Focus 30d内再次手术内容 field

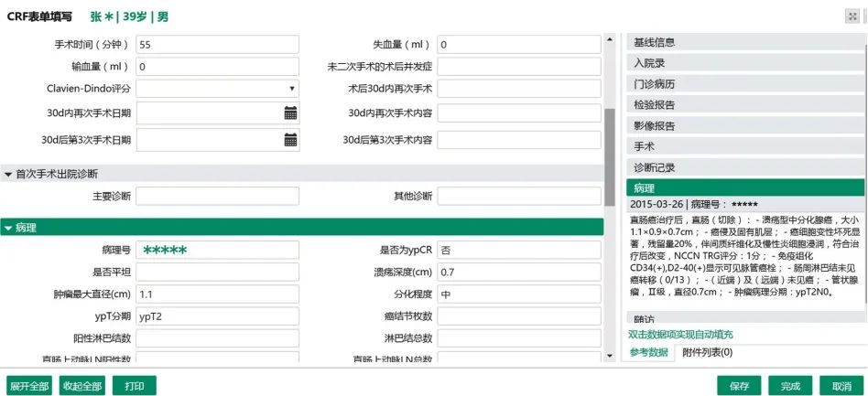(x=519, y=113)
